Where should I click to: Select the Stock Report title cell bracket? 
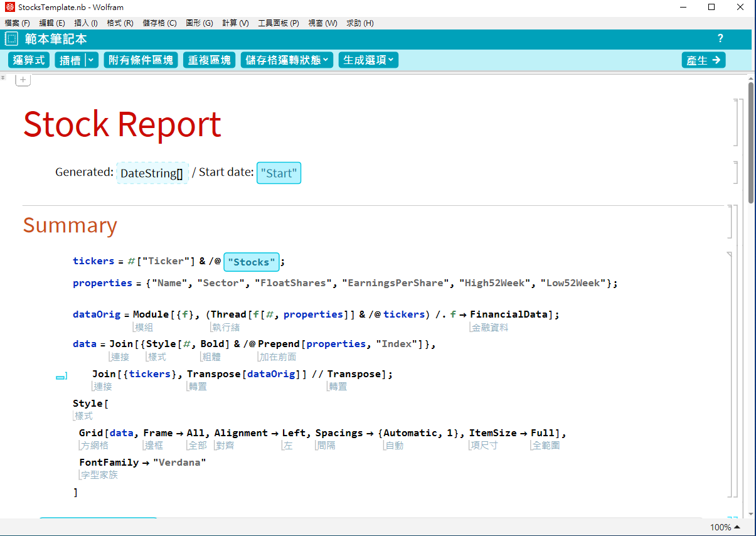735,122
